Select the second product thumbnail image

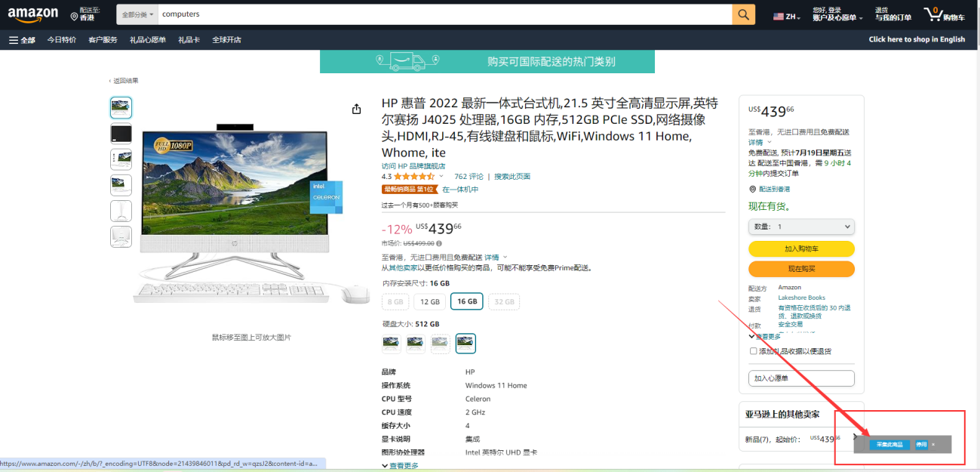pyautogui.click(x=121, y=134)
